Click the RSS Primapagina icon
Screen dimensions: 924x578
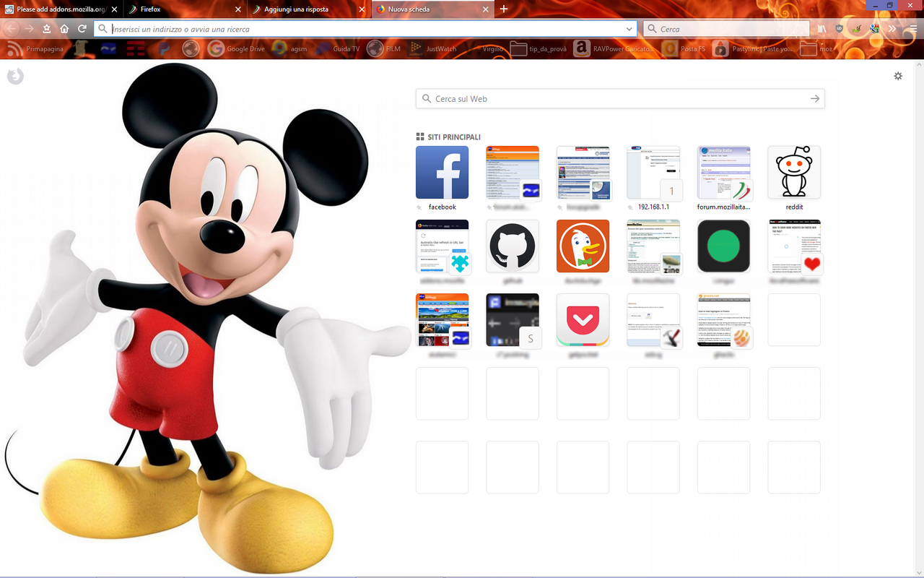pos(13,48)
